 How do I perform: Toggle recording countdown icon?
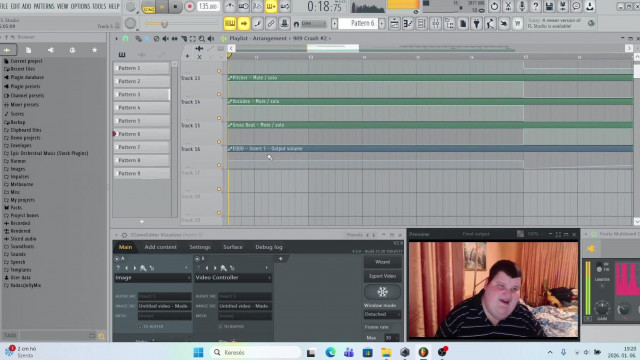(x=257, y=7)
